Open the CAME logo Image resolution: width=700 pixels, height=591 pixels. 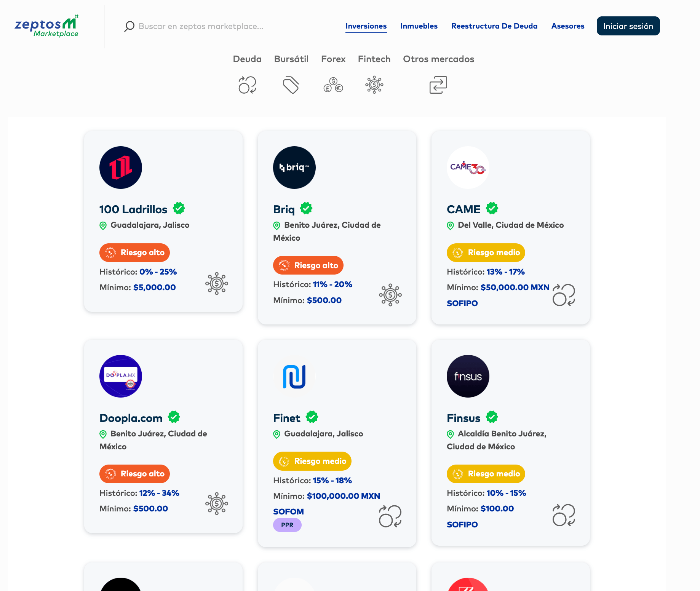coord(468,168)
